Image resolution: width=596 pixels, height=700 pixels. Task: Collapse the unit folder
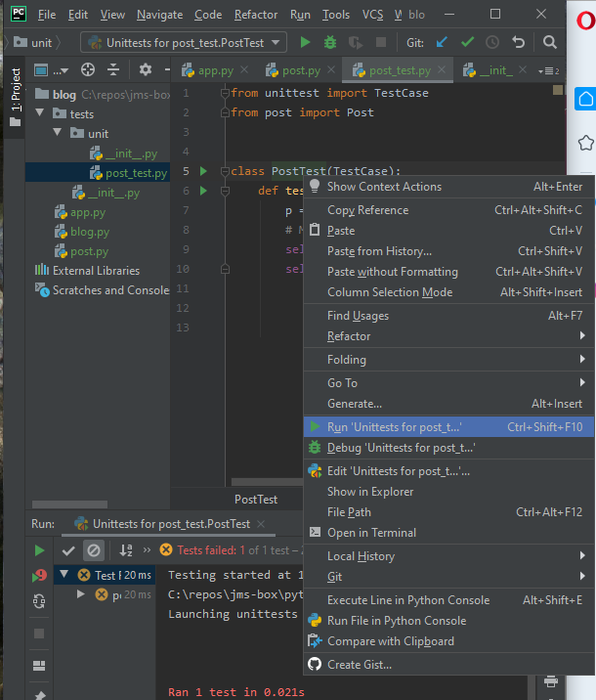pyautogui.click(x=58, y=133)
